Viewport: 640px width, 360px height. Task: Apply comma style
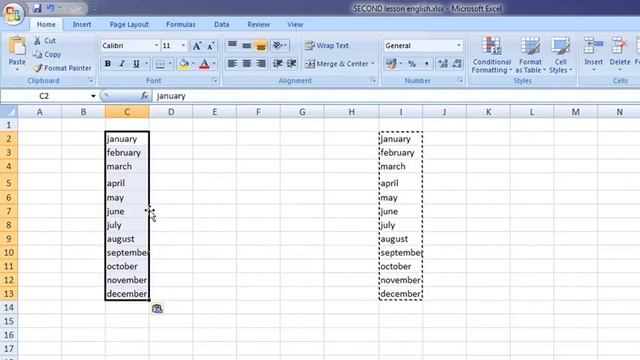pyautogui.click(x=427, y=64)
